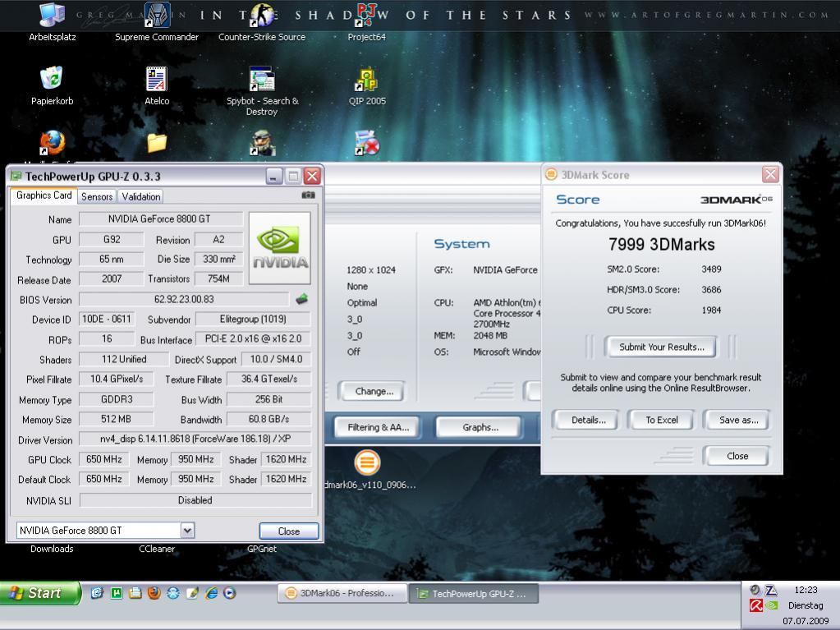Click the Driver Version field in GPU-Z
Screen dimensions: 840x630
click(x=195, y=439)
